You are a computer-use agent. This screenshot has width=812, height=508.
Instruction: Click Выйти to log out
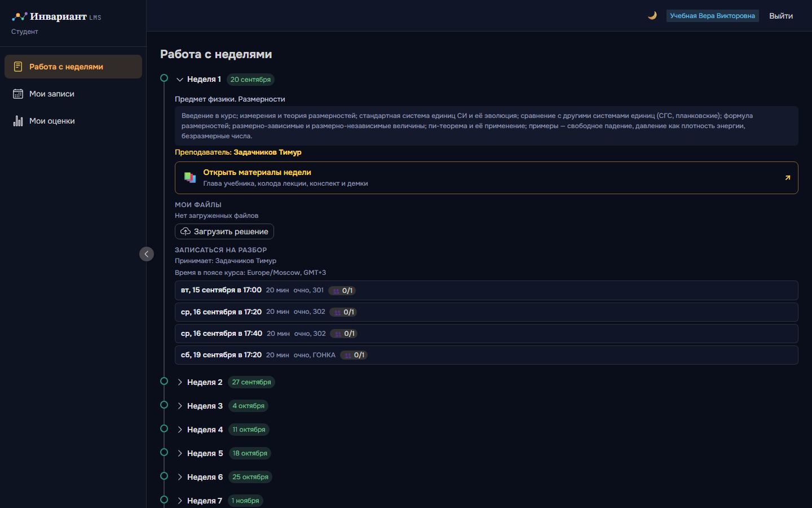click(x=781, y=16)
